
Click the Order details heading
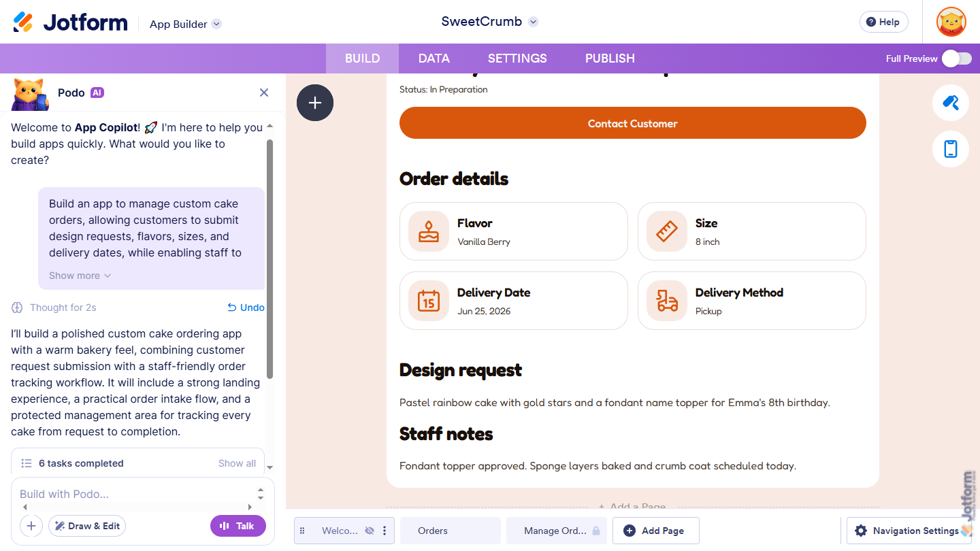coord(454,179)
